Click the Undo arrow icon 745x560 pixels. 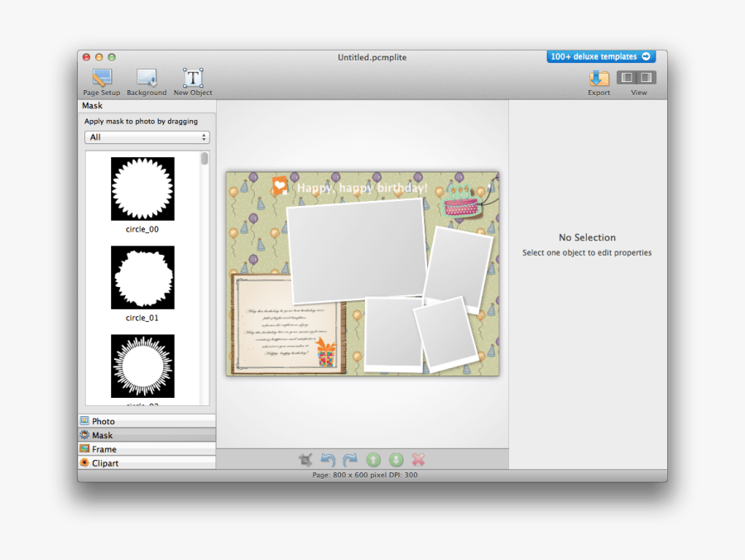coord(328,460)
